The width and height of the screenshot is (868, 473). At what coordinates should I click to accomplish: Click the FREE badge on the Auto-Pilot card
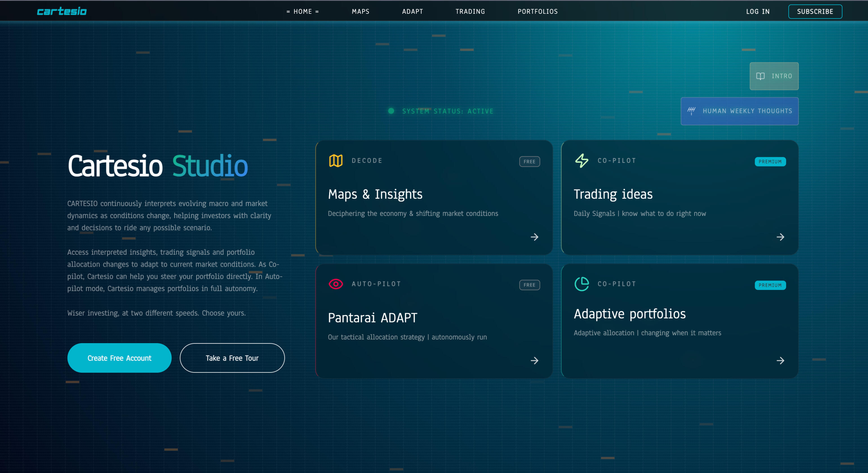[529, 285]
